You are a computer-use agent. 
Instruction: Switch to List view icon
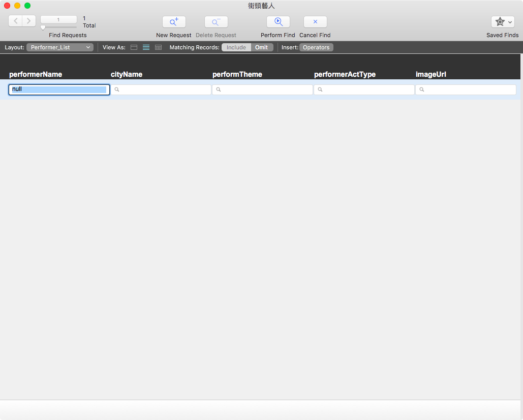tap(146, 47)
